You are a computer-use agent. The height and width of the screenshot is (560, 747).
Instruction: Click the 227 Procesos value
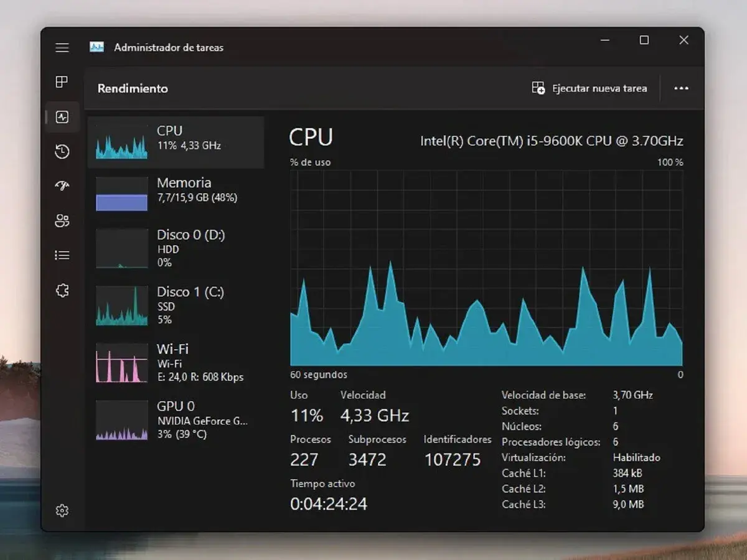[x=304, y=460]
